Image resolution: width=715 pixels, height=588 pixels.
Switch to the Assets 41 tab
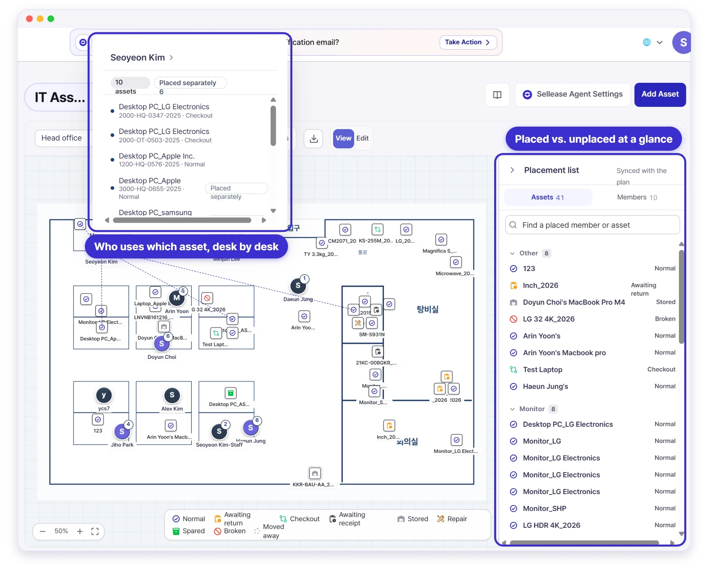(x=547, y=197)
